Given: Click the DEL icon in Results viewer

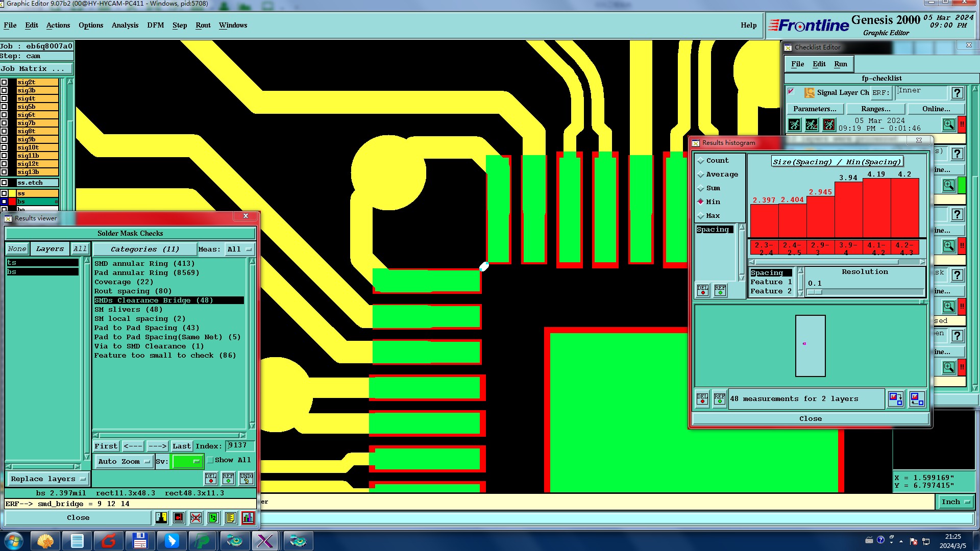Looking at the screenshot, I should tap(211, 478).
